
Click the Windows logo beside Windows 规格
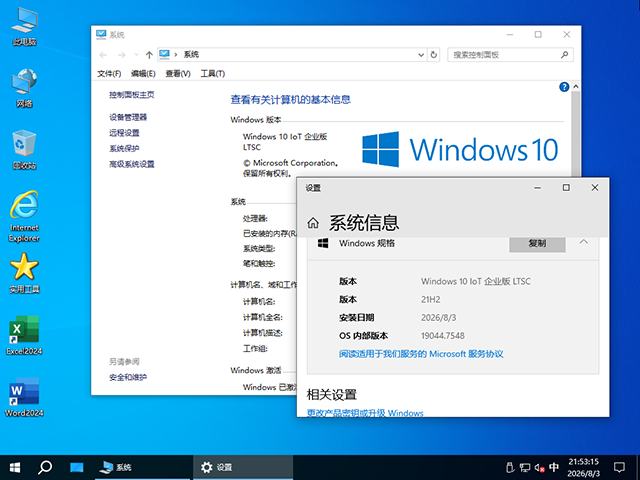pos(323,243)
